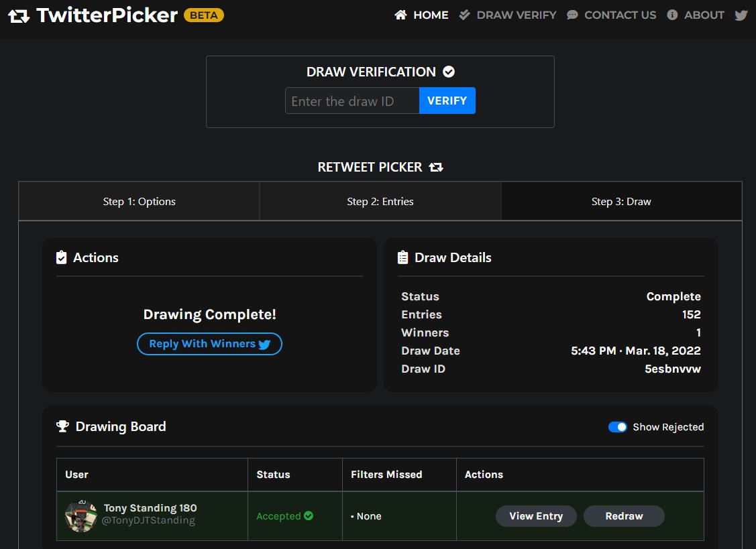The height and width of the screenshot is (549, 756).
Task: Click the User column header
Action: (76, 475)
